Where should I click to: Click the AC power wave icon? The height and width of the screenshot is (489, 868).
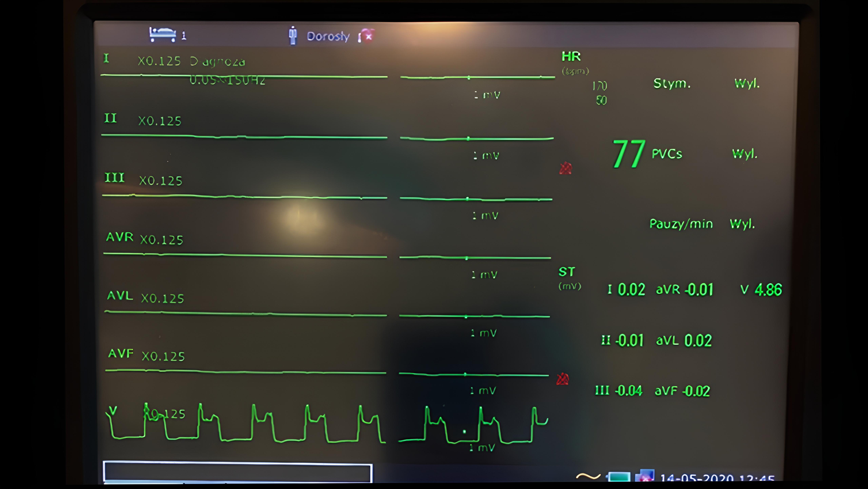point(588,475)
